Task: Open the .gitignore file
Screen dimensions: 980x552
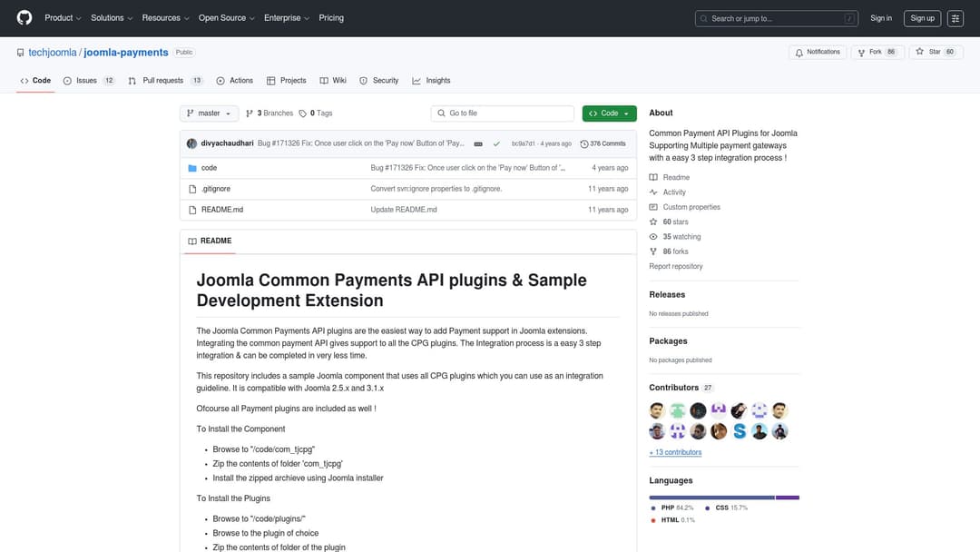Action: [x=216, y=189]
